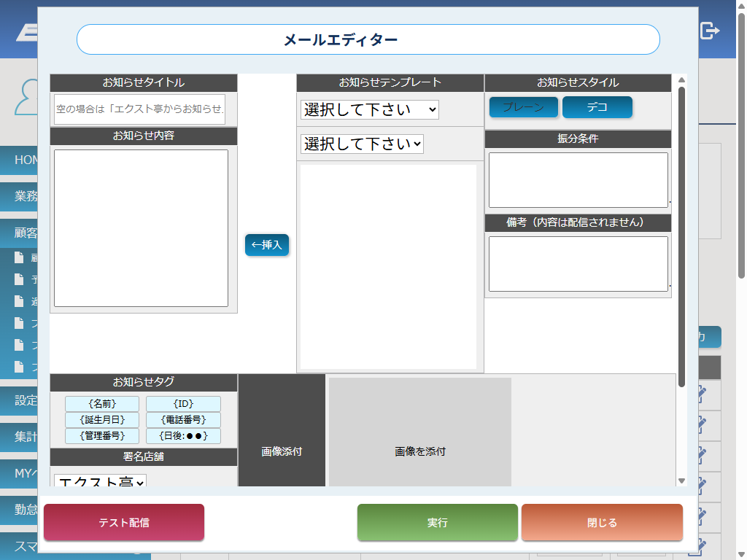Expand the 署名店舗 store dropdown

(101, 481)
